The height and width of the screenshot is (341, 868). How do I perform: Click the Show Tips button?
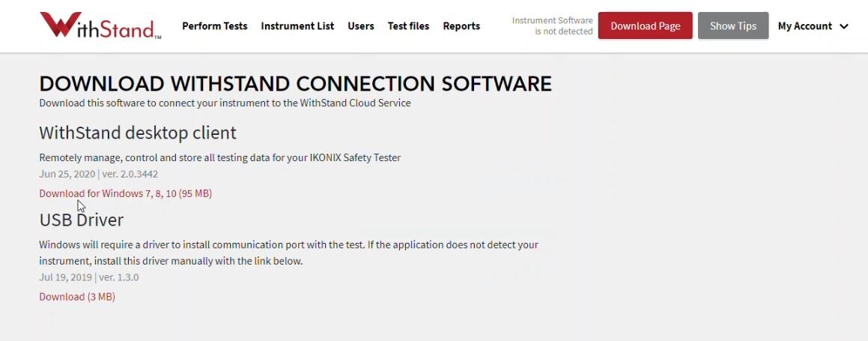733,25
